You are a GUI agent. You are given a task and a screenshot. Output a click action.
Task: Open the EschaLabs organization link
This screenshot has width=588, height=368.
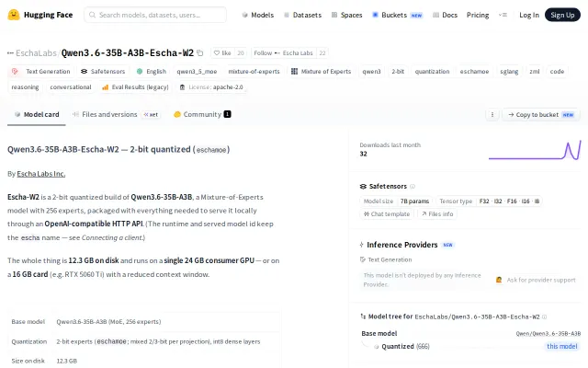point(36,53)
